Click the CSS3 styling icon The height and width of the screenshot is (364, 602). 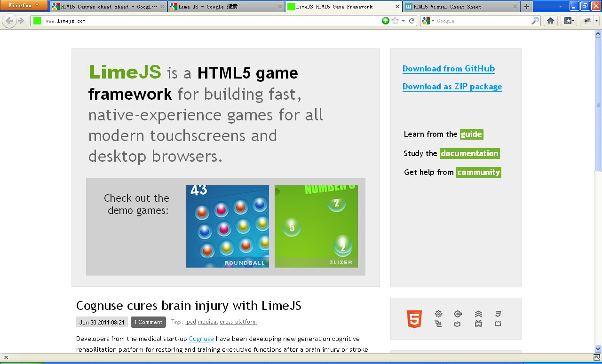(x=498, y=314)
